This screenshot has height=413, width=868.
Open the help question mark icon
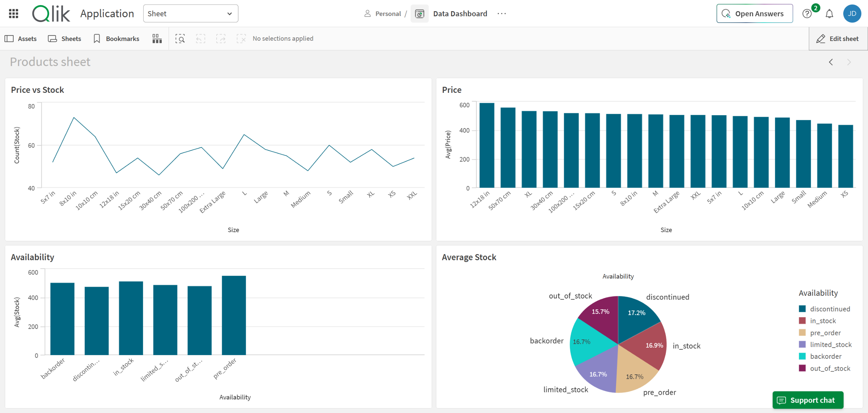tap(807, 14)
